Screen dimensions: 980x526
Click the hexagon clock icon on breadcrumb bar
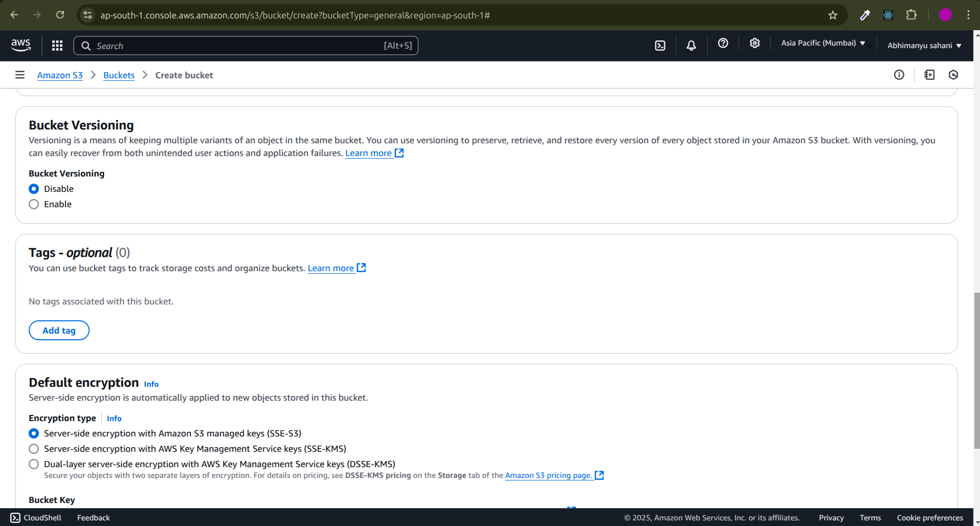(x=953, y=75)
